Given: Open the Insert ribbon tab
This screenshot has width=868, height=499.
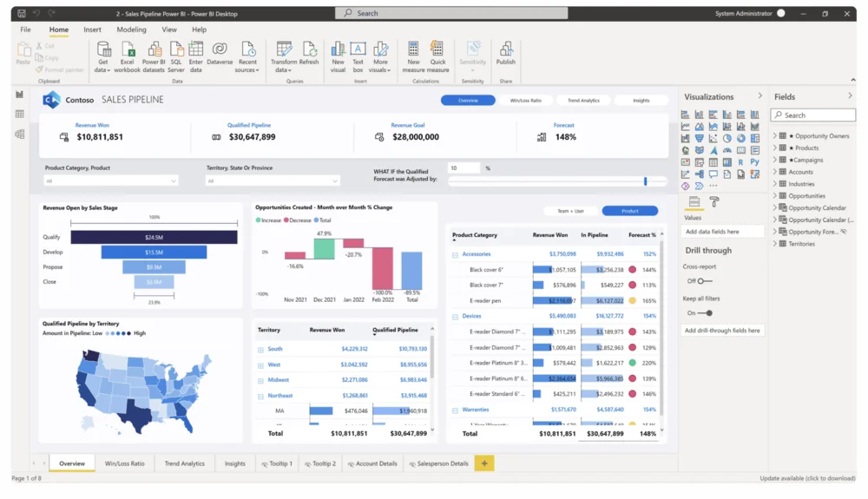Looking at the screenshot, I should pyautogui.click(x=93, y=30).
